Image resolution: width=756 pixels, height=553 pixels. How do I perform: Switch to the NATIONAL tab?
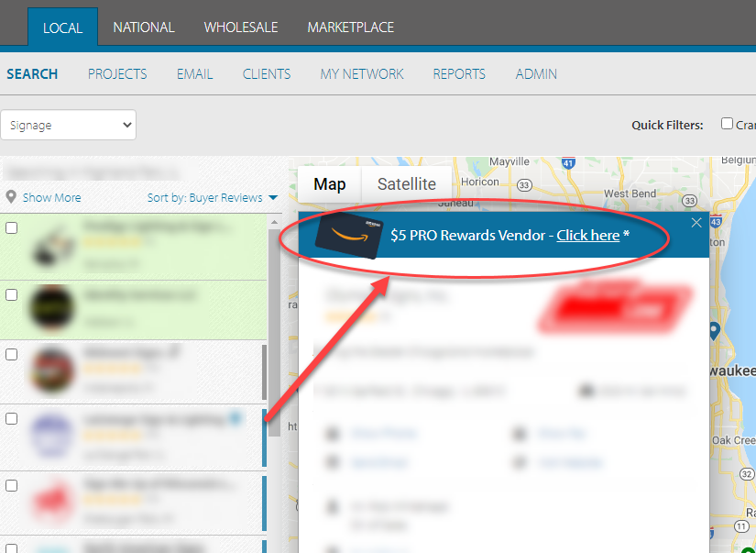pyautogui.click(x=144, y=27)
